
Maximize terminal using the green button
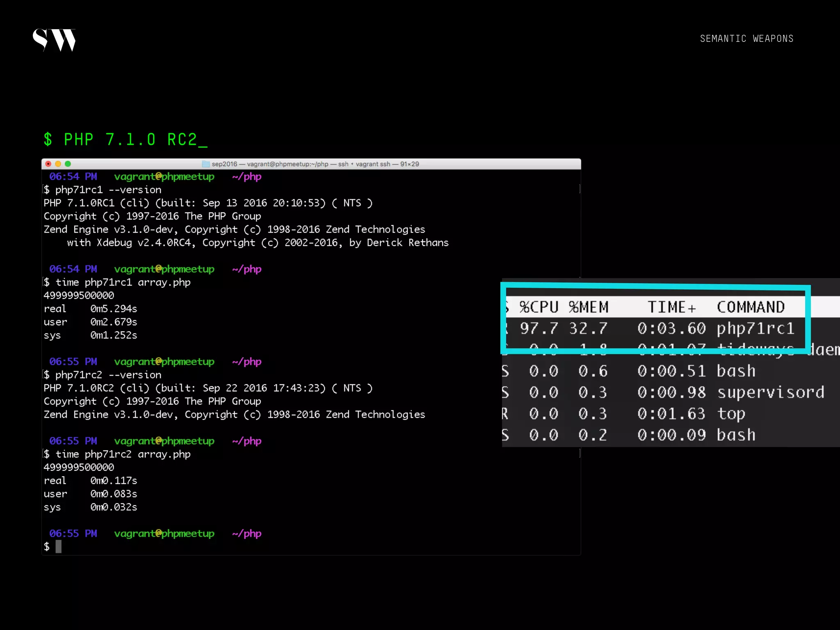[68, 164]
